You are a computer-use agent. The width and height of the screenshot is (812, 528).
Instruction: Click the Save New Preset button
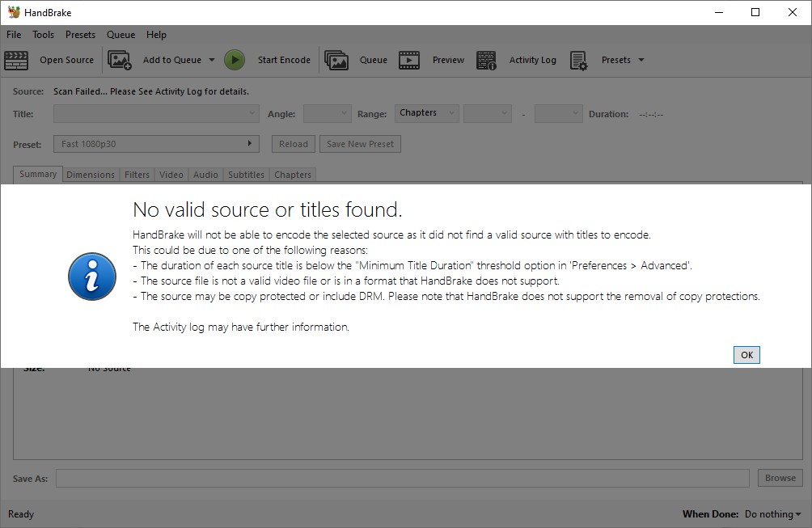[x=360, y=144]
